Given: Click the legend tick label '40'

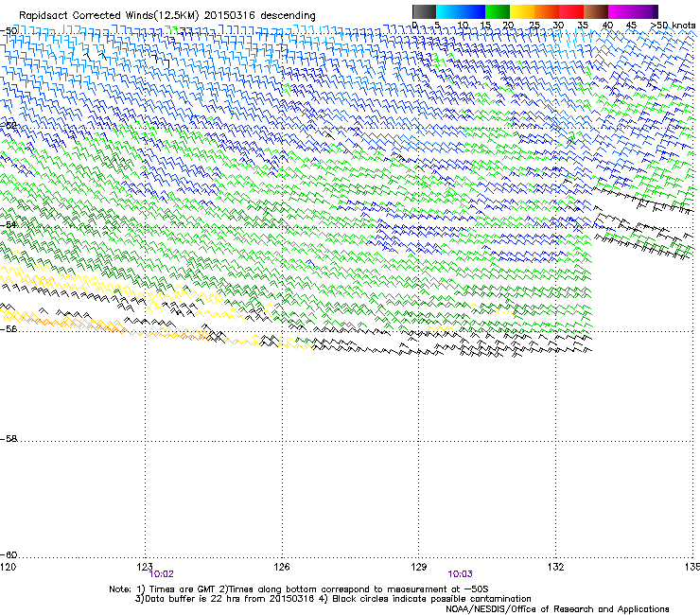Looking at the screenshot, I should pos(607,26).
